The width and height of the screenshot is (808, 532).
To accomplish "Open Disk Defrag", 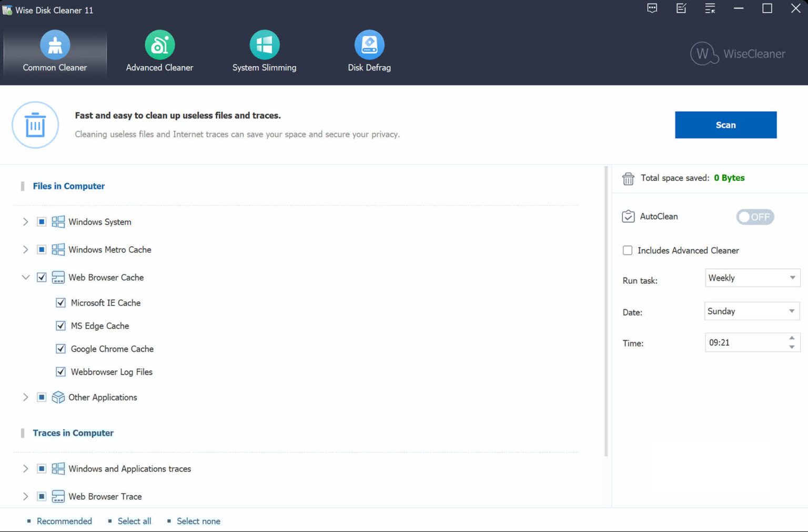I will (369, 51).
